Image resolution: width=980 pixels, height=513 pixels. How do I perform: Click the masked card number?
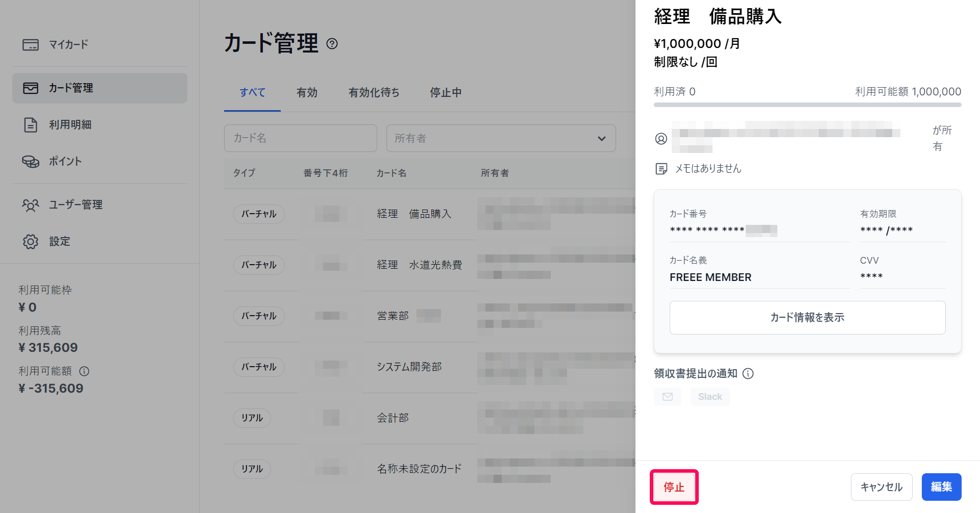(x=723, y=230)
